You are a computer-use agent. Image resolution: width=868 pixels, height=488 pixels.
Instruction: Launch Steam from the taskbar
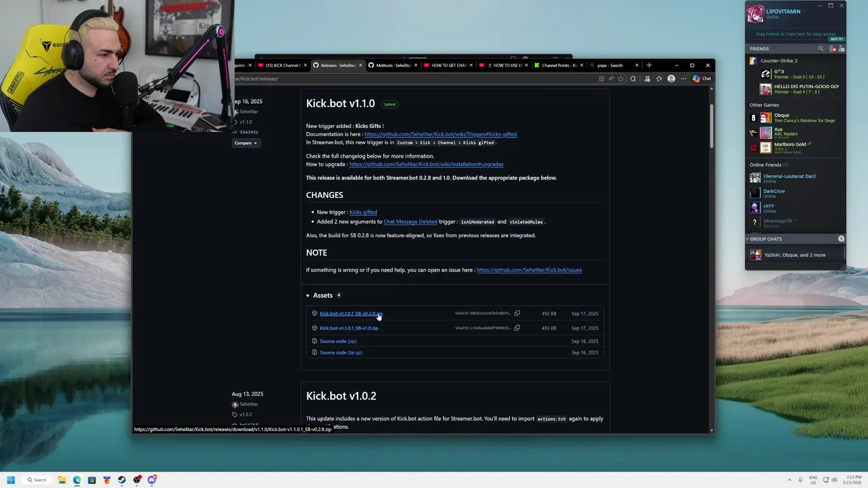(121, 480)
